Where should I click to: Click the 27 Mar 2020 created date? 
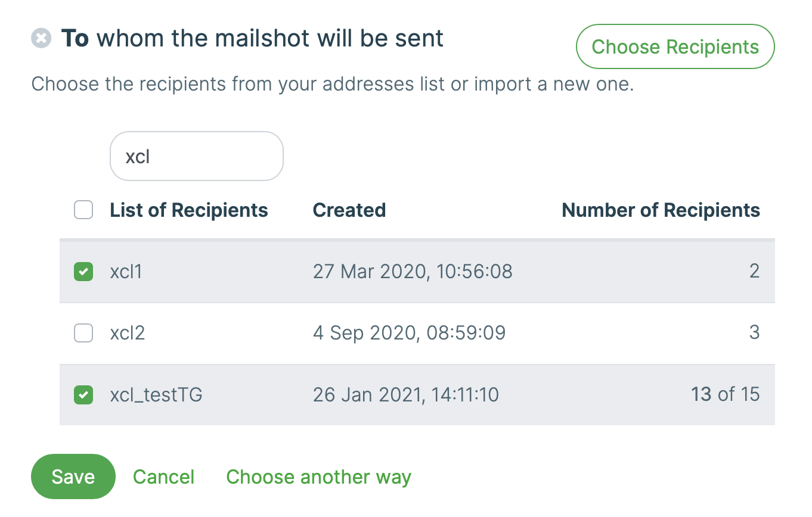point(413,272)
